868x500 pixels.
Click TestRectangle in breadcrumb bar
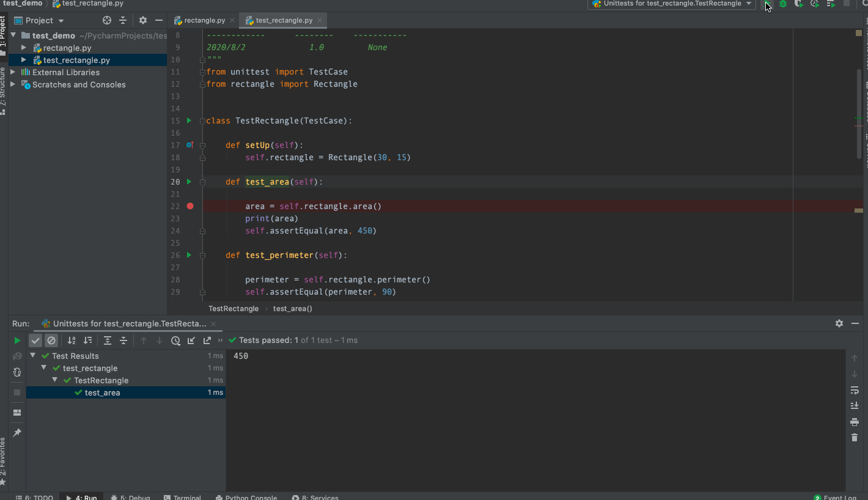coord(234,309)
